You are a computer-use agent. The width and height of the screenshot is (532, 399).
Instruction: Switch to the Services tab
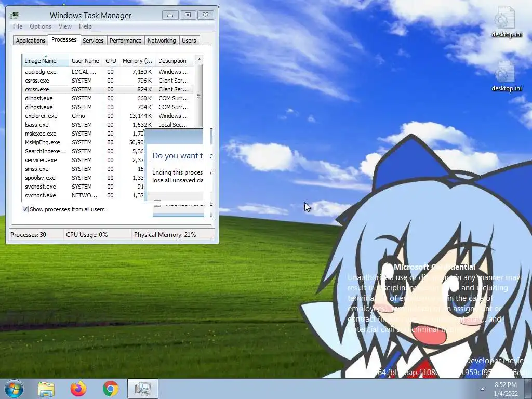click(93, 41)
